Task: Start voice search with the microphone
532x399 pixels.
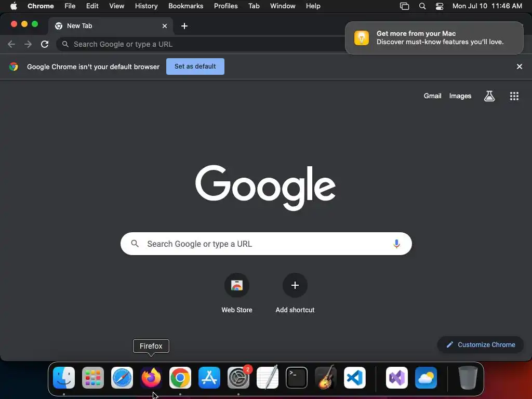Action: 396,244
